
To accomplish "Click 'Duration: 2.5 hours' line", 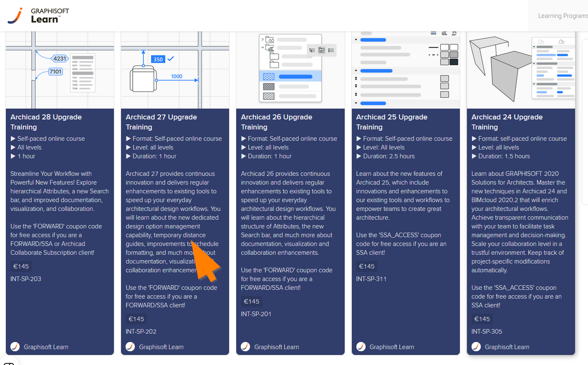I will point(386,156).
